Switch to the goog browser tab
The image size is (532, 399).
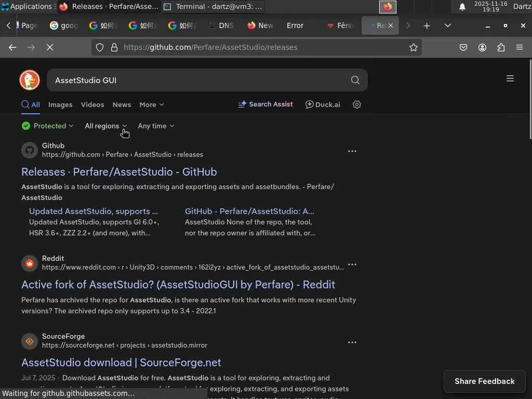(64, 26)
